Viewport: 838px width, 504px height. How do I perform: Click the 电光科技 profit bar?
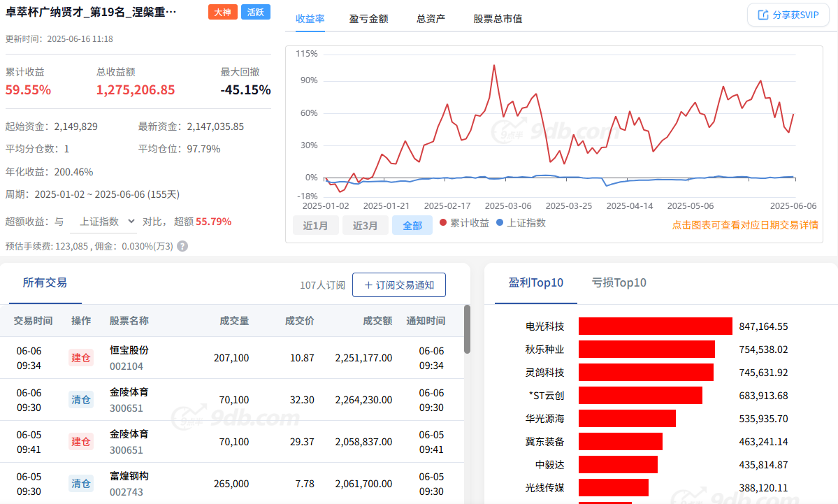coord(655,326)
